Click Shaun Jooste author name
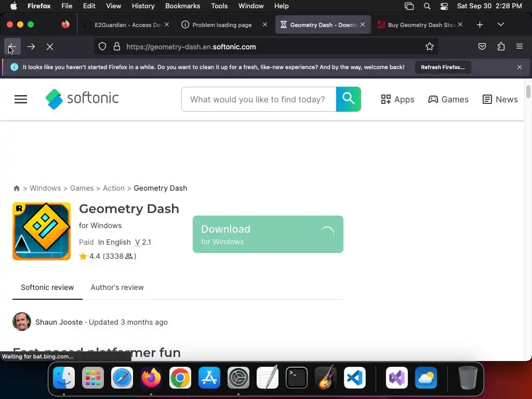This screenshot has height=399, width=532. (59, 322)
